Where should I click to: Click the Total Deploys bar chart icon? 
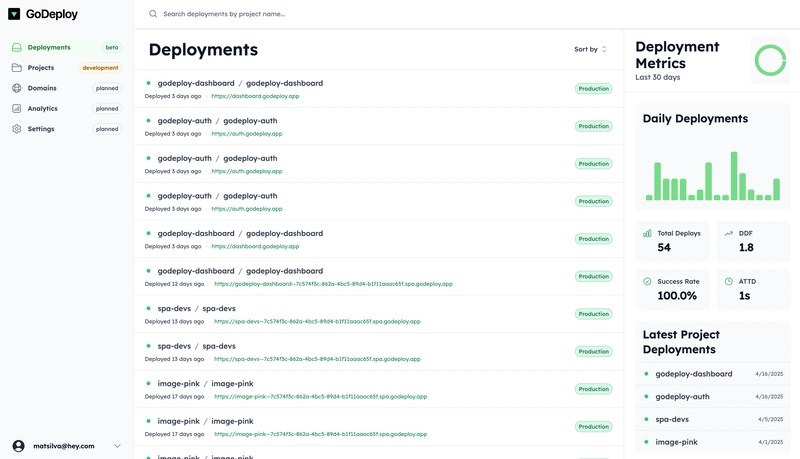click(647, 233)
